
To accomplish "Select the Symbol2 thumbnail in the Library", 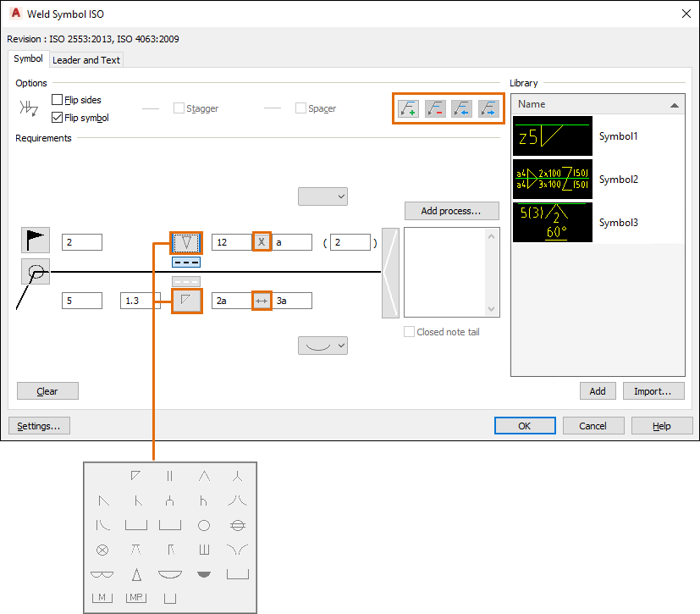I will 552,179.
